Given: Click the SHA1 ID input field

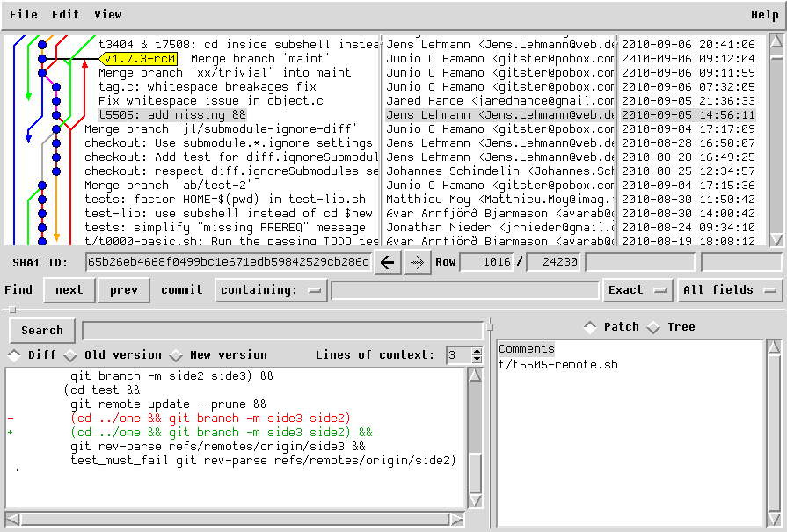Looking at the screenshot, I should pos(229,262).
